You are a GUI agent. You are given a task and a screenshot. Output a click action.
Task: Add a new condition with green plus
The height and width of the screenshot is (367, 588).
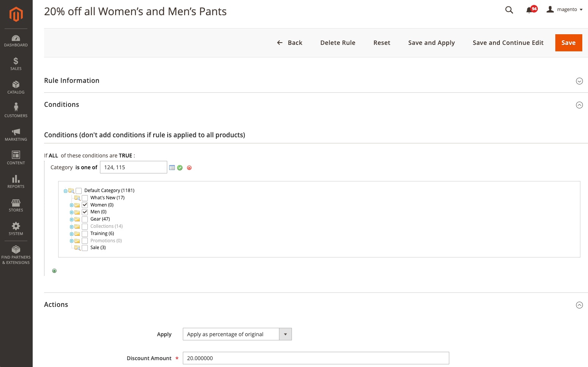[x=54, y=271]
